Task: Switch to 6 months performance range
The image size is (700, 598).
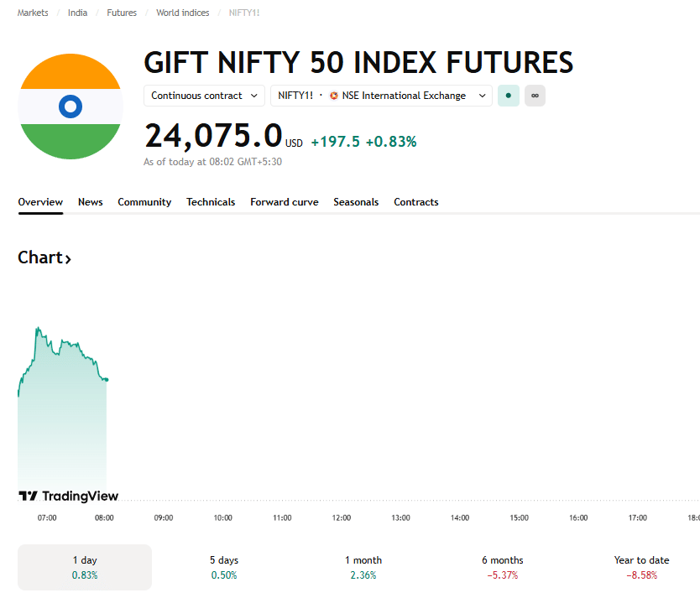Action: [x=503, y=567]
